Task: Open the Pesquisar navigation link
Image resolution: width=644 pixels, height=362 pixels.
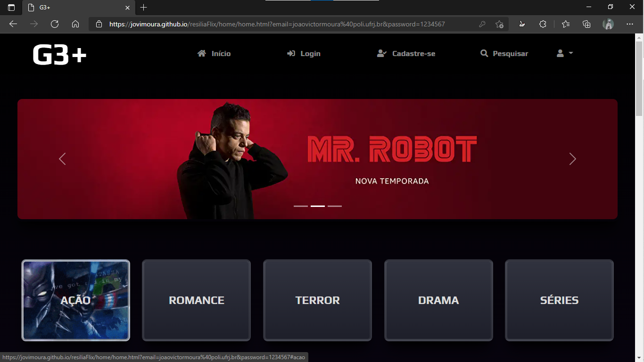Action: tap(504, 54)
